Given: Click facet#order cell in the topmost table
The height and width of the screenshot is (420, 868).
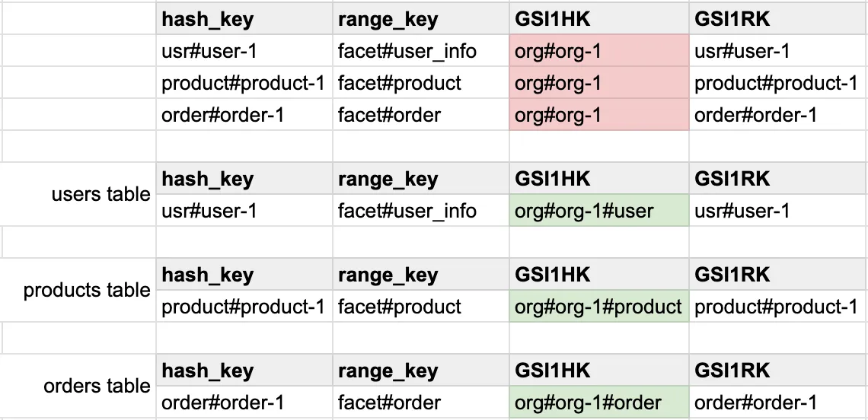Looking at the screenshot, I should click(x=421, y=115).
